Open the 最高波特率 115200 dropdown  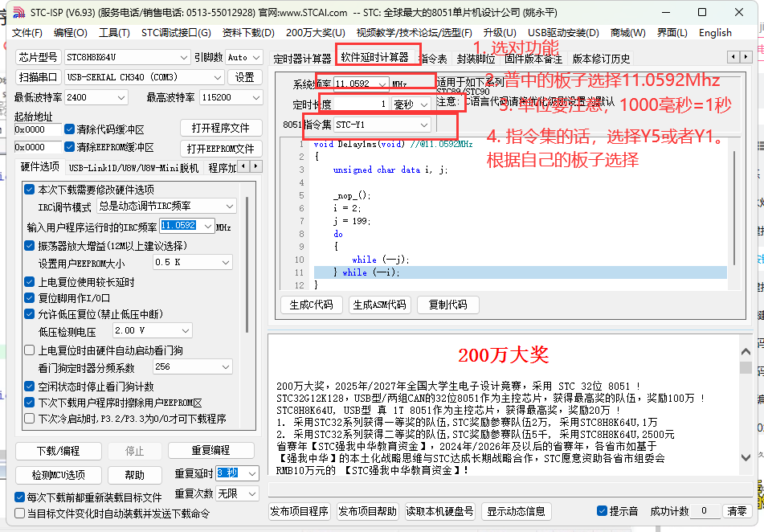click(x=231, y=97)
